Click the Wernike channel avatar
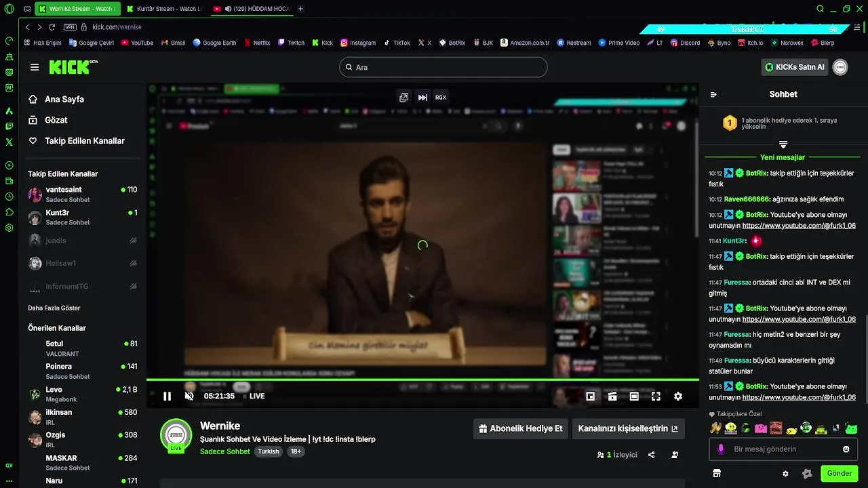 click(x=176, y=435)
